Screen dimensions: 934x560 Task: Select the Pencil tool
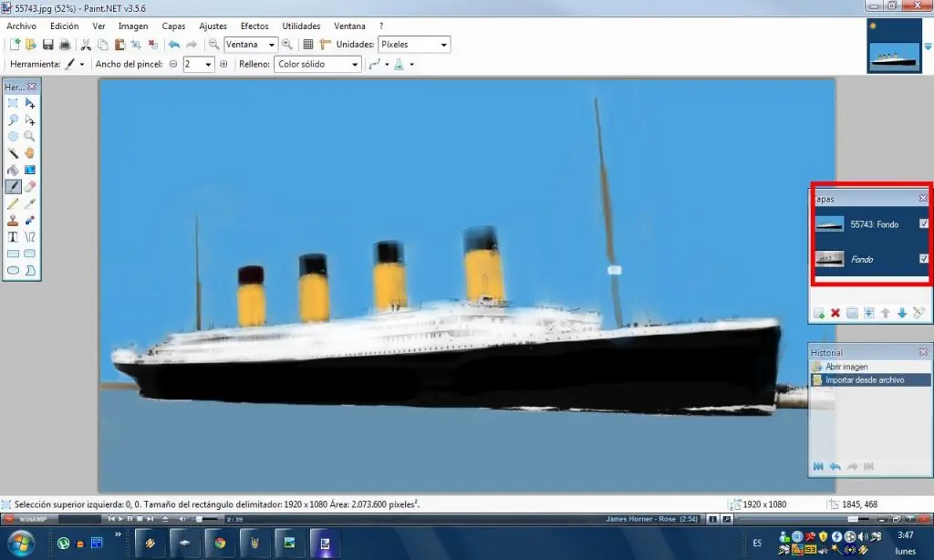pyautogui.click(x=13, y=203)
